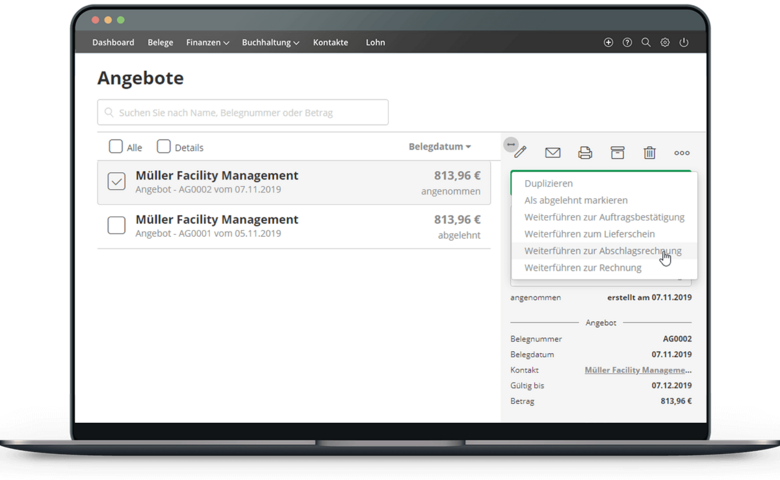The height and width of the screenshot is (480, 780).
Task: Click the pencil edit icon
Action: click(520, 153)
